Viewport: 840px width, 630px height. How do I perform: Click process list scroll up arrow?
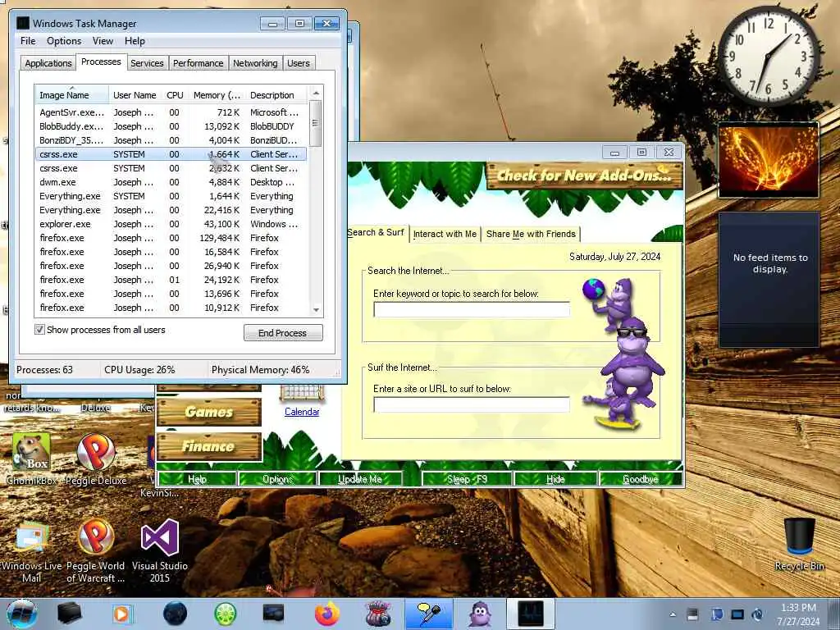316,94
